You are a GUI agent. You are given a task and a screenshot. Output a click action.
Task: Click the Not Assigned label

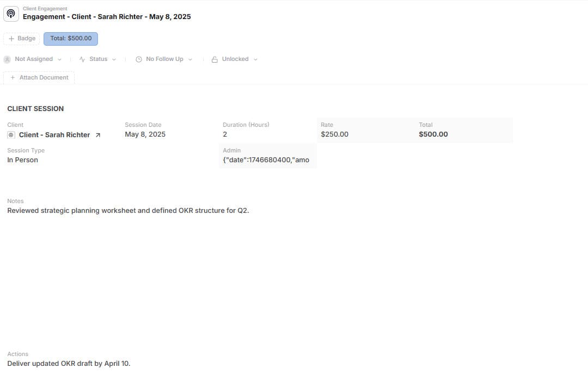(x=34, y=59)
